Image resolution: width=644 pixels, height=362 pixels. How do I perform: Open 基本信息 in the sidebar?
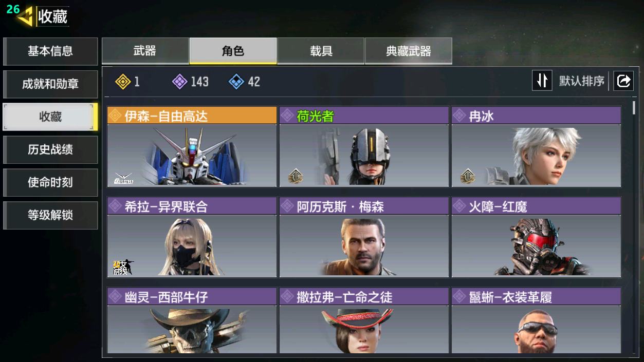point(50,51)
